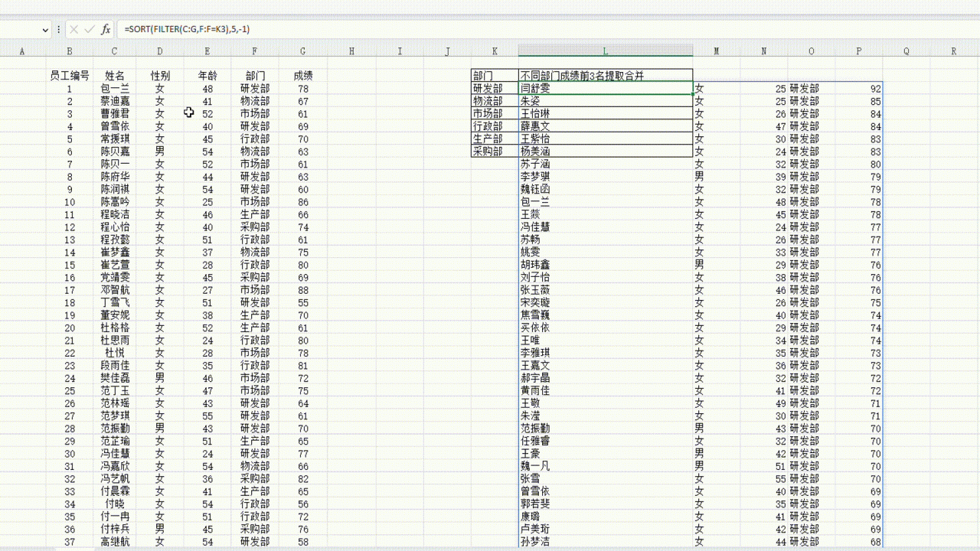Select column B header
This screenshot has width=980, height=551.
click(70, 51)
